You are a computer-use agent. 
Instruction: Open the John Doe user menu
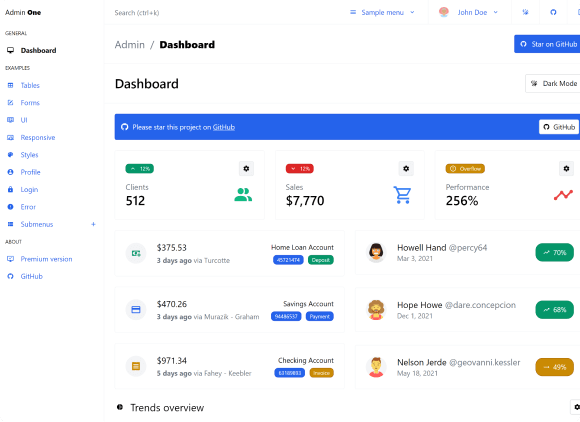coord(469,13)
